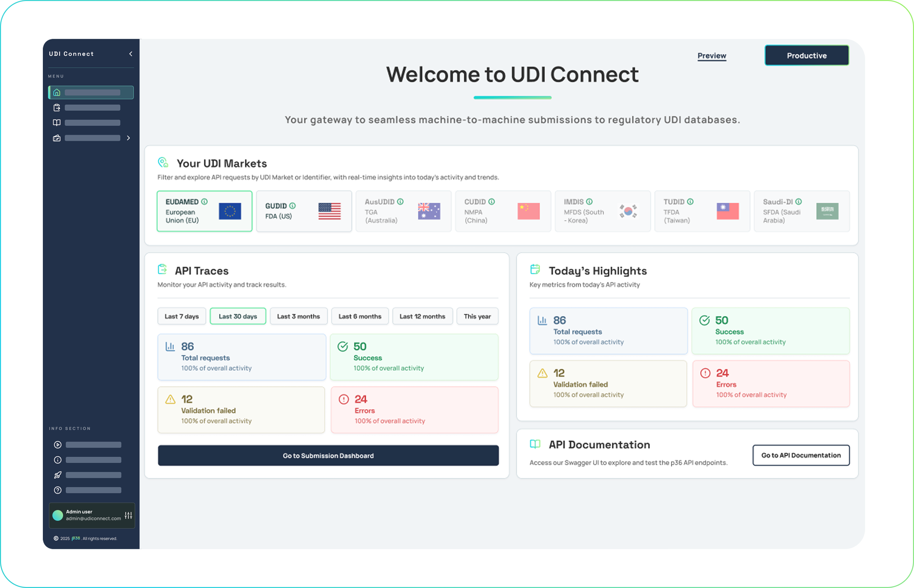Click the United States flag
Screen dimensions: 914x588
(329, 211)
